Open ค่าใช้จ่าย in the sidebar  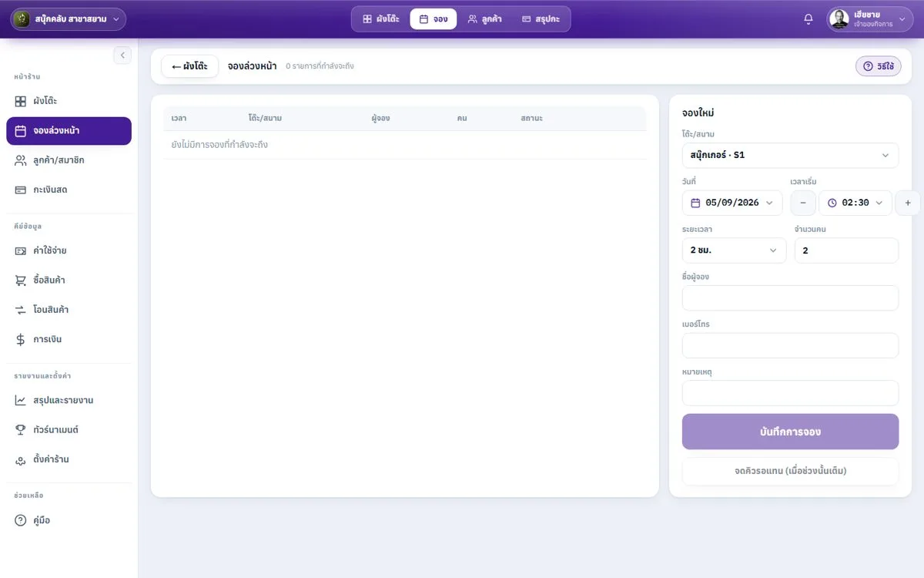pos(69,250)
